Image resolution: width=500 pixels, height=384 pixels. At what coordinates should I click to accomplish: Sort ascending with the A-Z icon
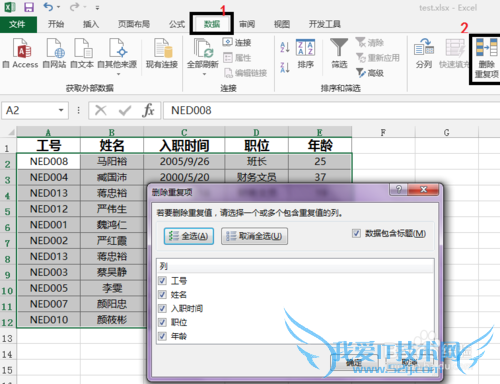pos(285,47)
